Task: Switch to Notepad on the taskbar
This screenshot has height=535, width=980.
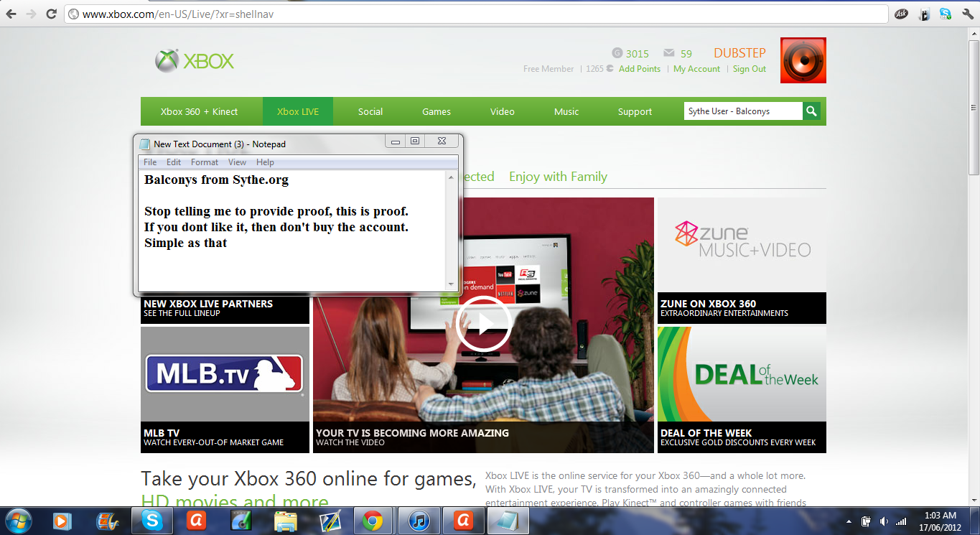Action: (507, 521)
